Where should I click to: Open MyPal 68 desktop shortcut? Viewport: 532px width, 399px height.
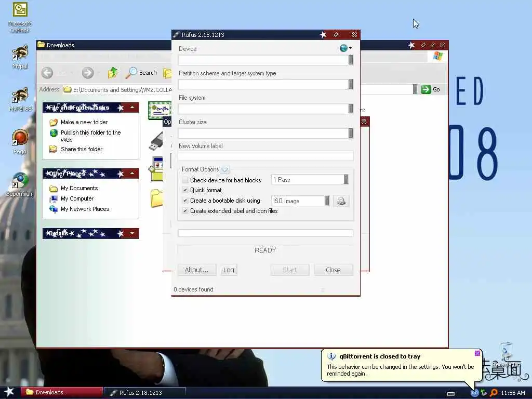(x=20, y=99)
